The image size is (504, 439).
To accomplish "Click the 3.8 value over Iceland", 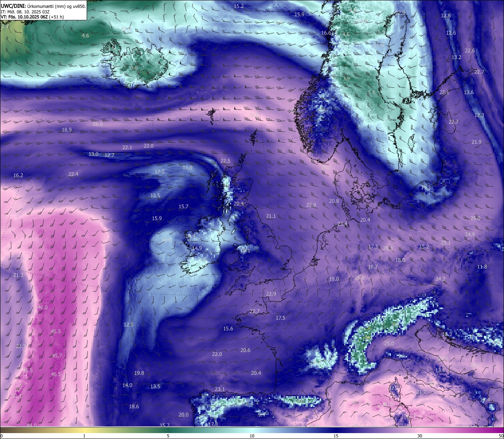I will (134, 68).
